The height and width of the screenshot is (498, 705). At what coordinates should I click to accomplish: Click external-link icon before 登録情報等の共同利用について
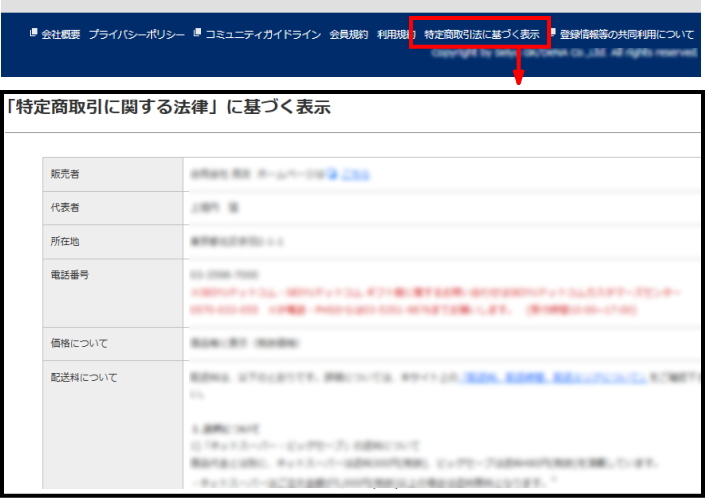[553, 32]
